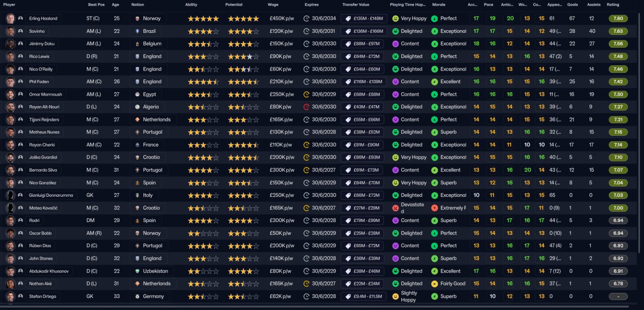
Task: Open the Tijjani Reijnders name link
Action: [x=44, y=119]
